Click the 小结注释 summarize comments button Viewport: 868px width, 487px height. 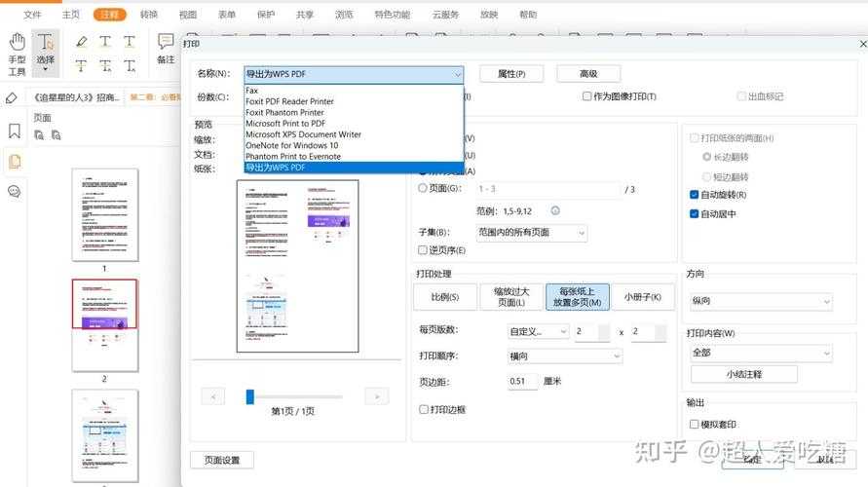[x=744, y=375]
